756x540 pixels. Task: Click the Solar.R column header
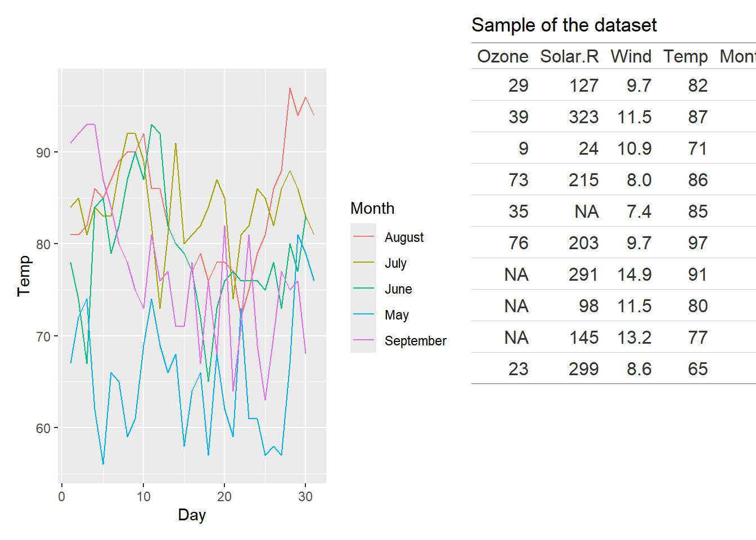[x=569, y=56]
